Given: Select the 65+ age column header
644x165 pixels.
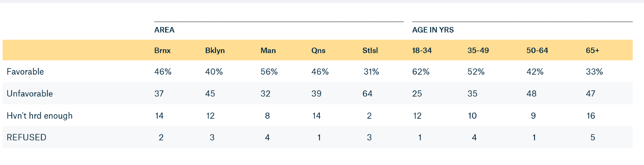Looking at the screenshot, I should pyautogui.click(x=592, y=50).
